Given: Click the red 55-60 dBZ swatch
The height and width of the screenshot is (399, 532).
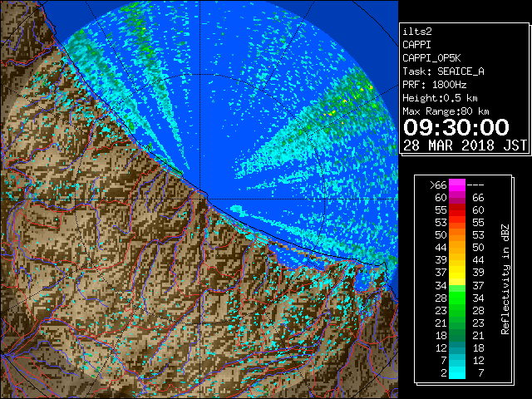Looking at the screenshot, I should tap(457, 210).
